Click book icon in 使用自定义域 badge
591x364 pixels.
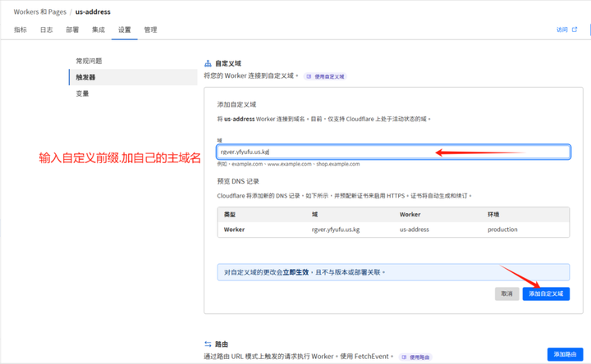(x=309, y=76)
